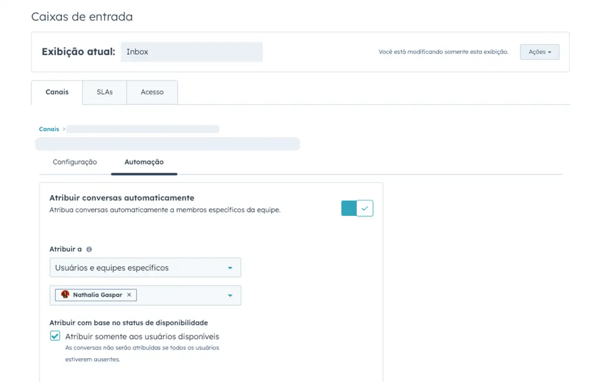
Task: Click the Caixas de entrada heading
Action: pos(82,17)
